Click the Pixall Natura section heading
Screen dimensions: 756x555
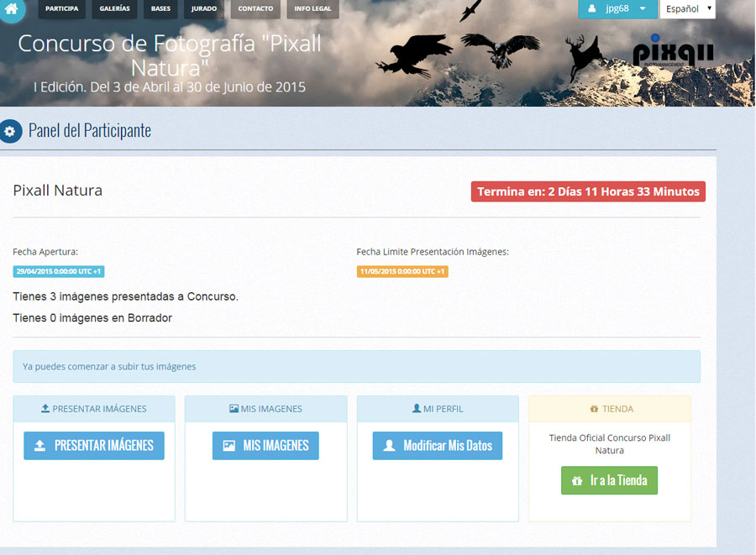coord(57,191)
